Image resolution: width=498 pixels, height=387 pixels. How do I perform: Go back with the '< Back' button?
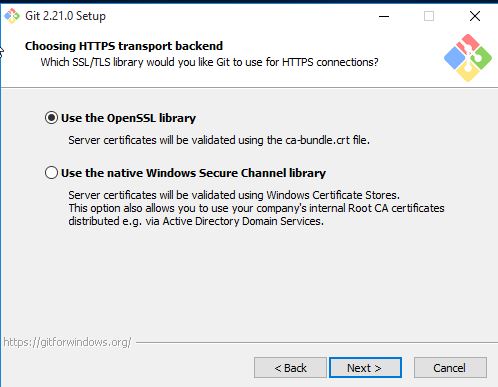coord(290,368)
